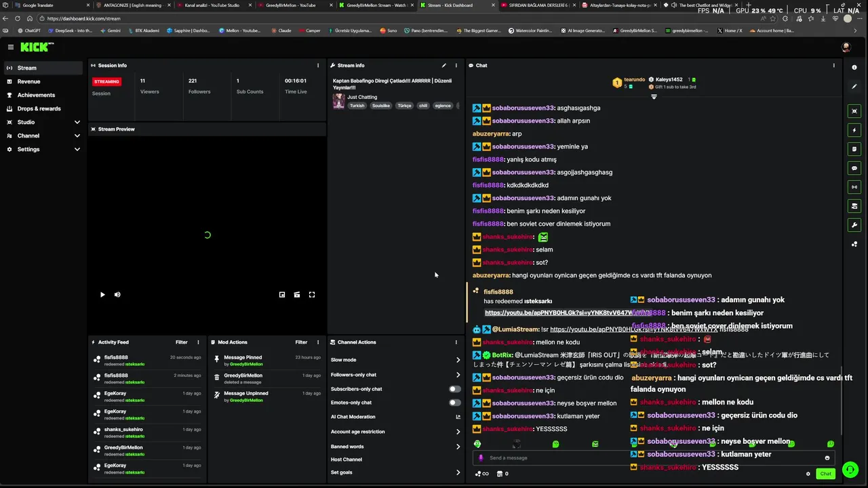Toggle Subscribers-only chat switch
The width and height of the screenshot is (868, 488).
(455, 389)
